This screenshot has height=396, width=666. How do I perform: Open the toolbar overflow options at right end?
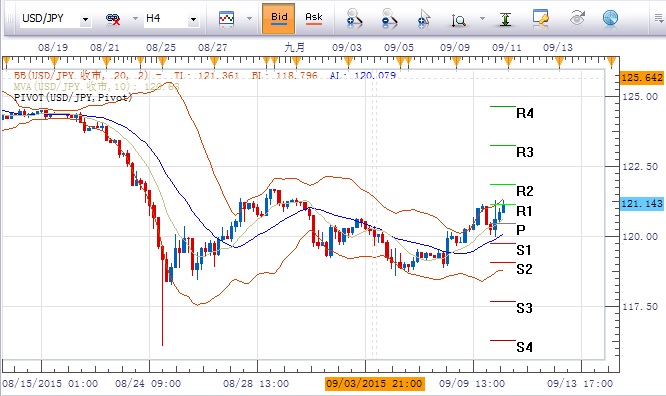659,19
